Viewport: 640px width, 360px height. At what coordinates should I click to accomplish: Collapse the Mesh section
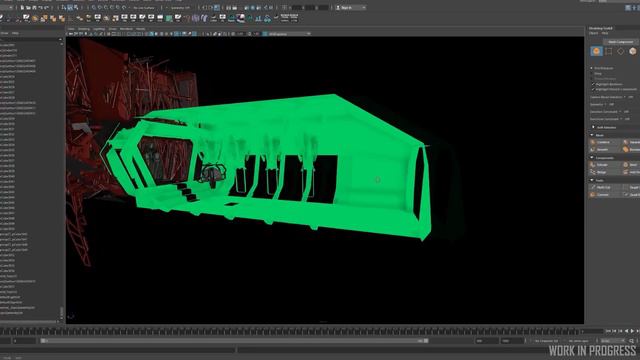592,135
